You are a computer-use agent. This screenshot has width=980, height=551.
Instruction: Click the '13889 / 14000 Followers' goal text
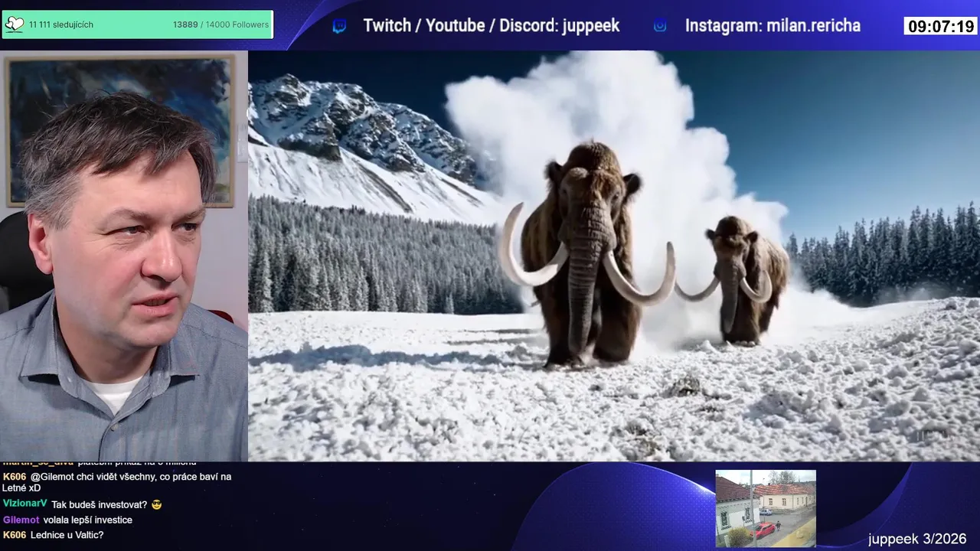tap(220, 24)
